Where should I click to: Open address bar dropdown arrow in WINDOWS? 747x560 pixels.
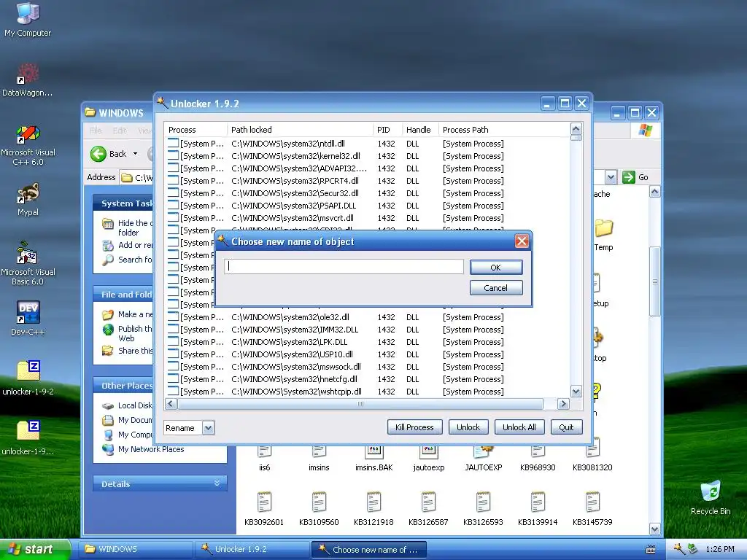click(x=611, y=177)
